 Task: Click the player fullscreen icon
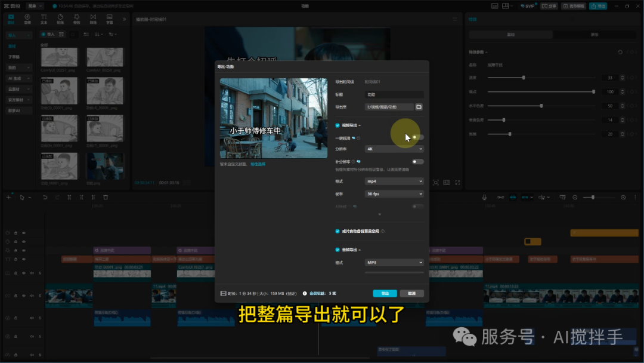[457, 183]
